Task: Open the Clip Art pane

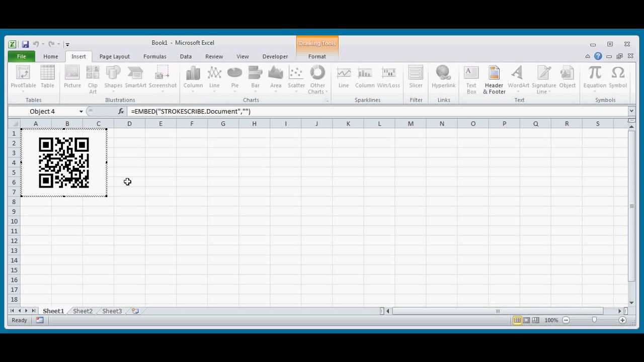Action: (x=93, y=79)
